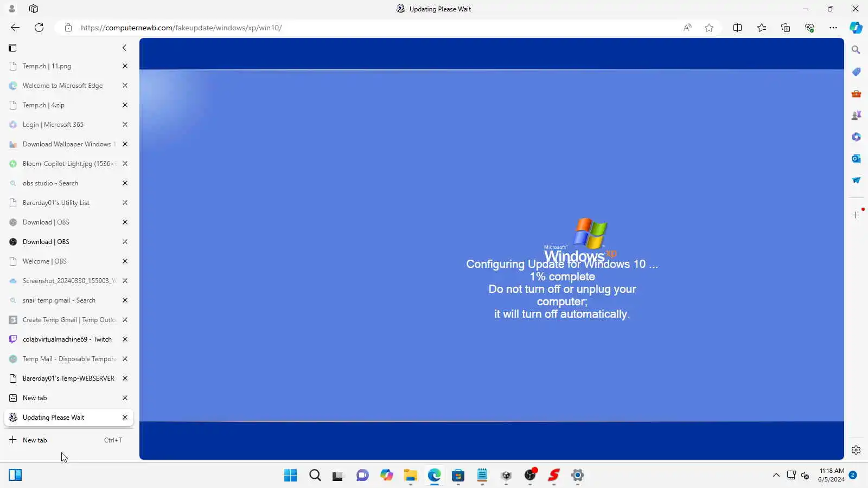The height and width of the screenshot is (488, 868).
Task: Switch to Download Wallpaper Windows tab
Action: [x=68, y=144]
